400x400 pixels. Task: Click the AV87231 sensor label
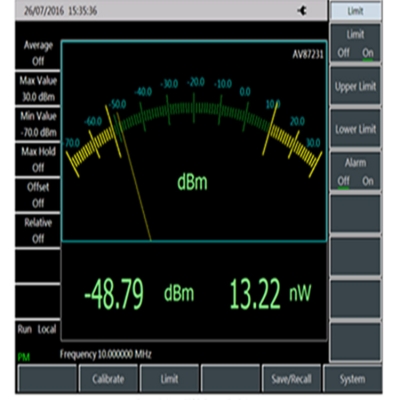coord(308,54)
